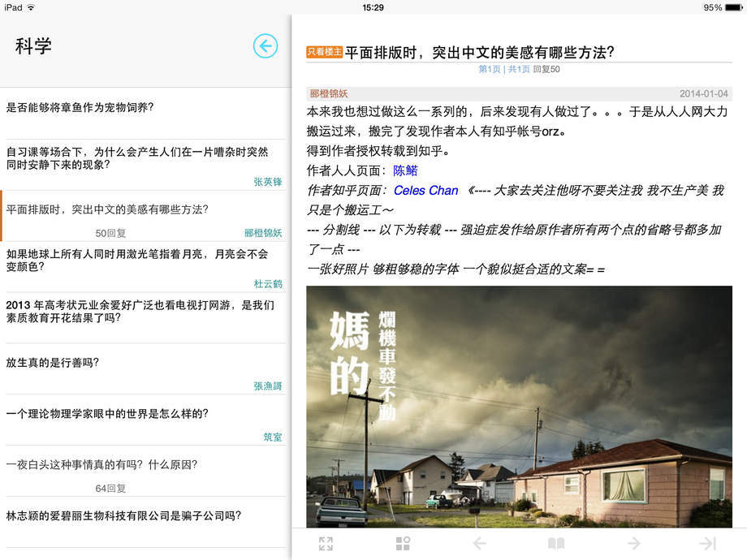Open thread 林志颖的爱碧丽生物科技
This screenshot has height=560, width=747.
click(x=146, y=521)
